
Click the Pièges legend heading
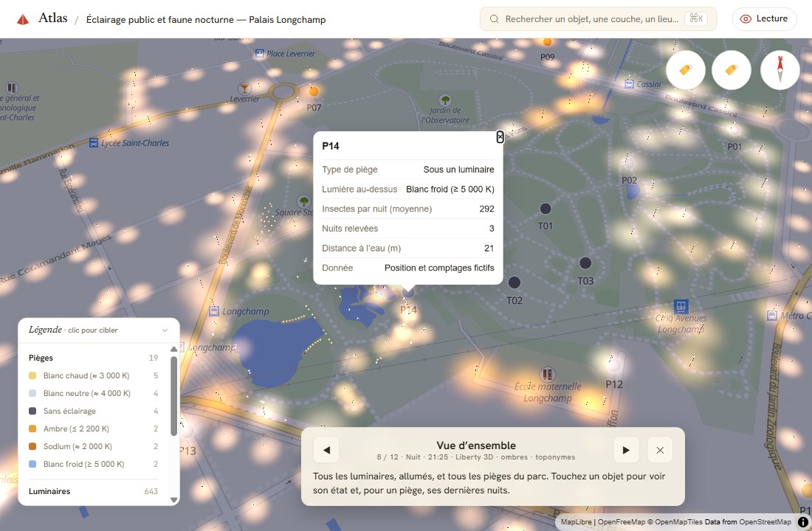pos(41,358)
